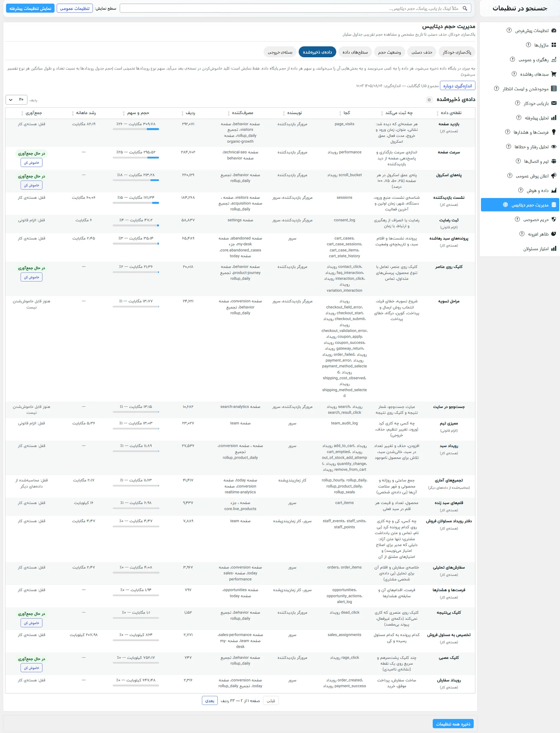The width and height of the screenshot is (560, 733).
Task: Click the gear icon beside دادهٔ ذخیره‌شده heading
Action: (x=429, y=100)
